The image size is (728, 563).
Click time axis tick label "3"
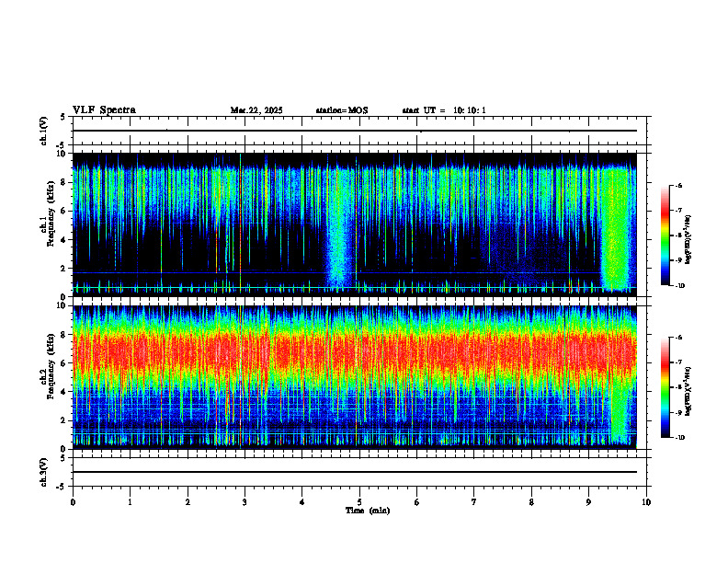[x=245, y=502]
